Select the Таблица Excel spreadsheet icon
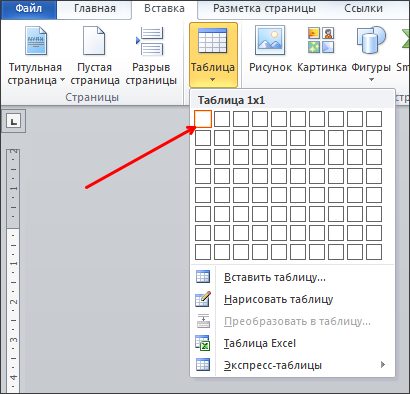Viewport: 410px width, 394px height. point(203,343)
